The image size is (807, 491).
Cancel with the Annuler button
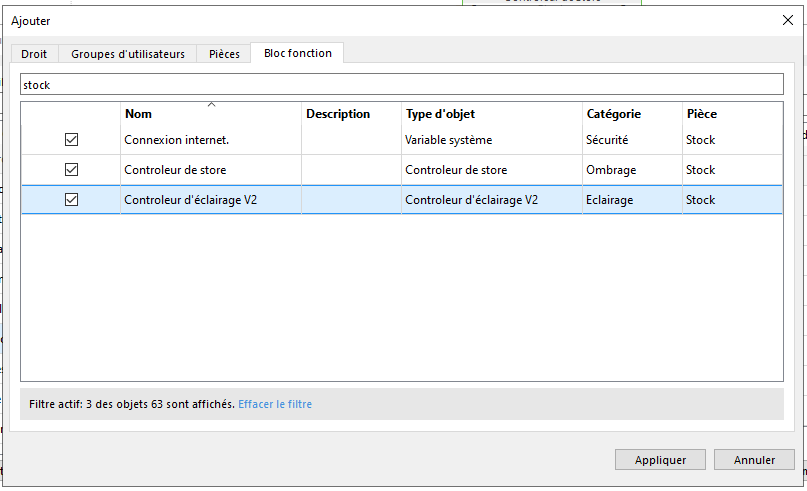[x=754, y=460]
